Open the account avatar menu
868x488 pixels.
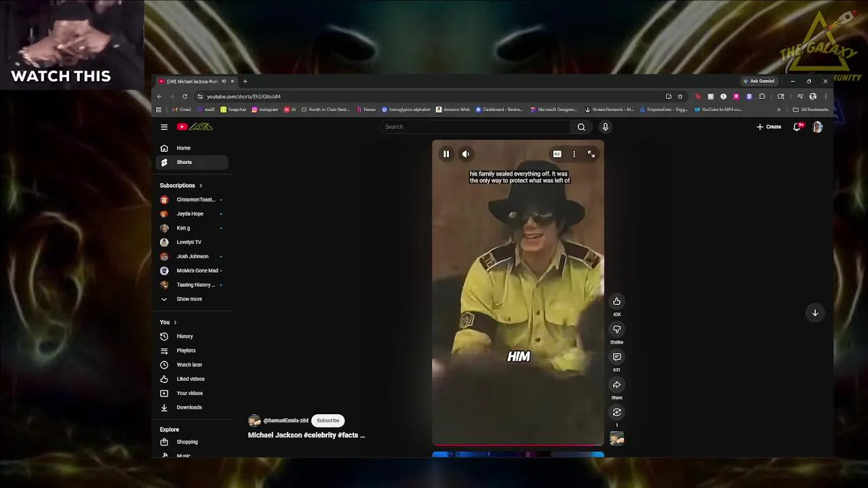[817, 127]
